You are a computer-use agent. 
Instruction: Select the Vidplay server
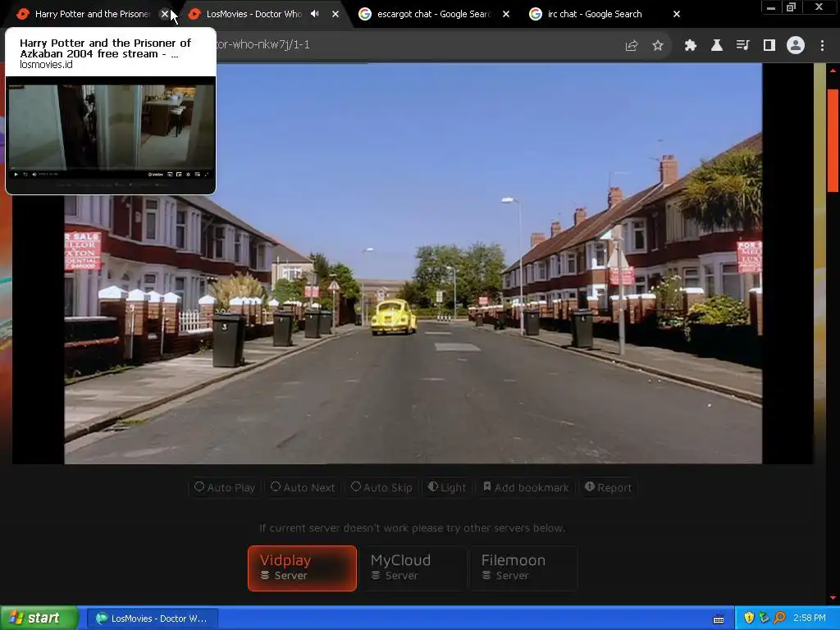(x=302, y=568)
